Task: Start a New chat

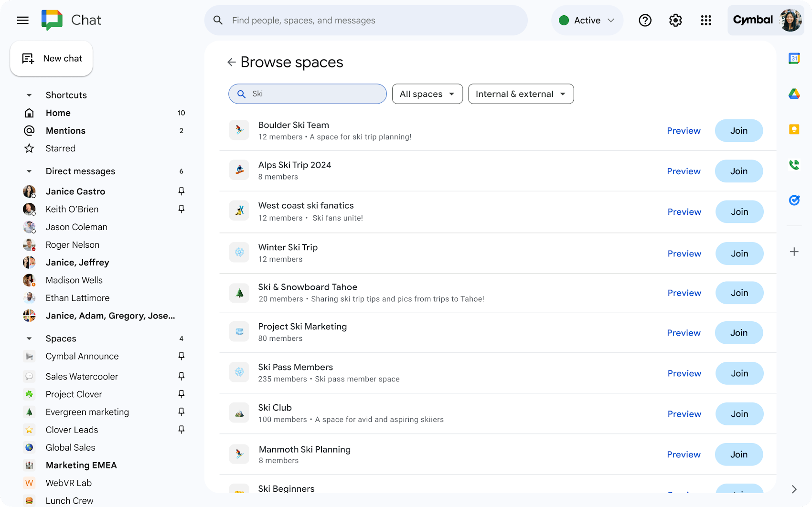Action: [52, 58]
